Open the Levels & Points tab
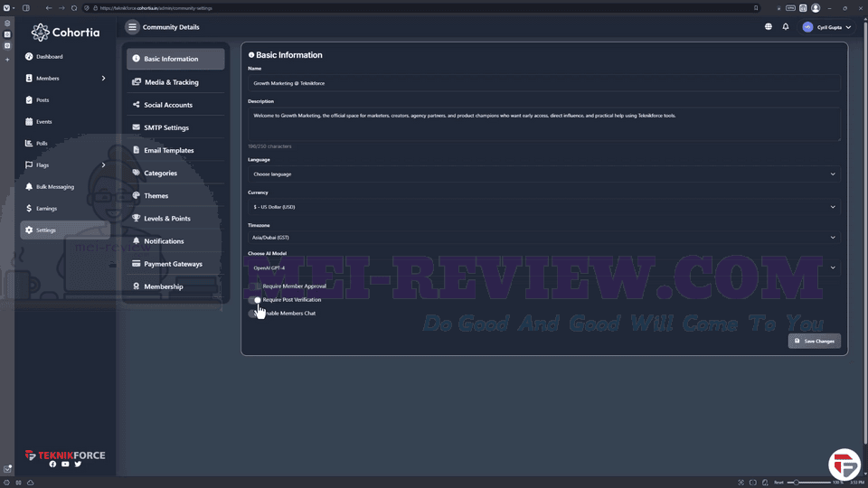 [175, 218]
